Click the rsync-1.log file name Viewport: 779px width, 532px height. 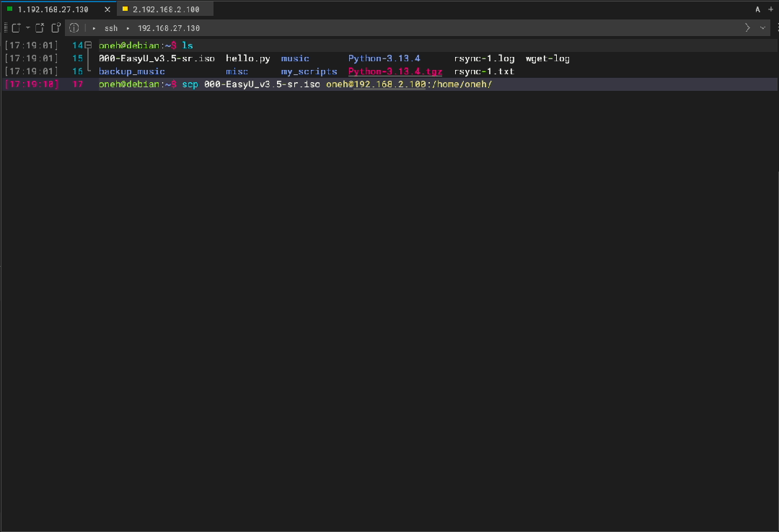click(x=485, y=58)
